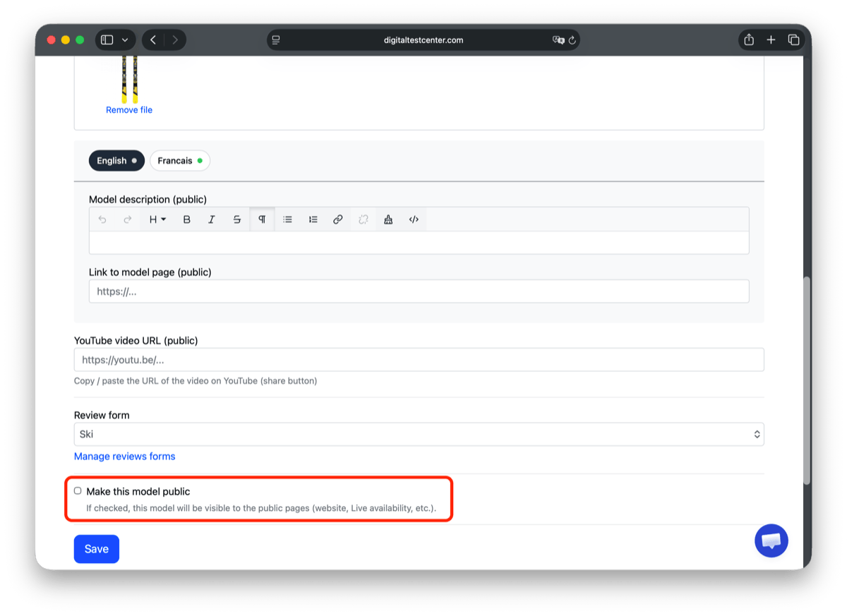Go back in Safari
Viewport: 847px width, 616px height.
(153, 40)
